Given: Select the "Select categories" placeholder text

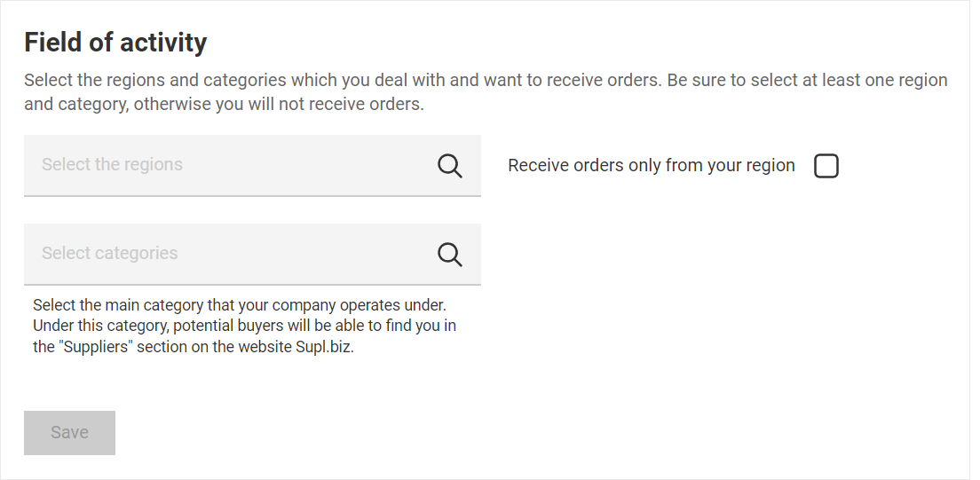Looking at the screenshot, I should pos(109,254).
